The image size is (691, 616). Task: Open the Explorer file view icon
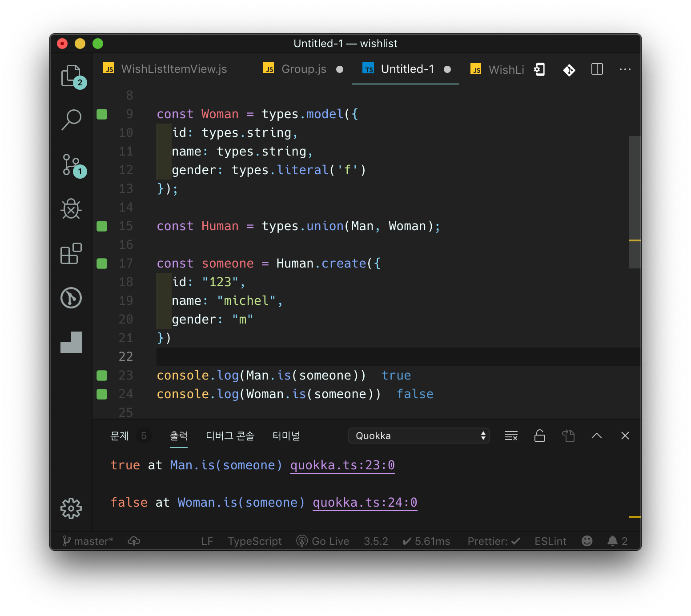(71, 76)
